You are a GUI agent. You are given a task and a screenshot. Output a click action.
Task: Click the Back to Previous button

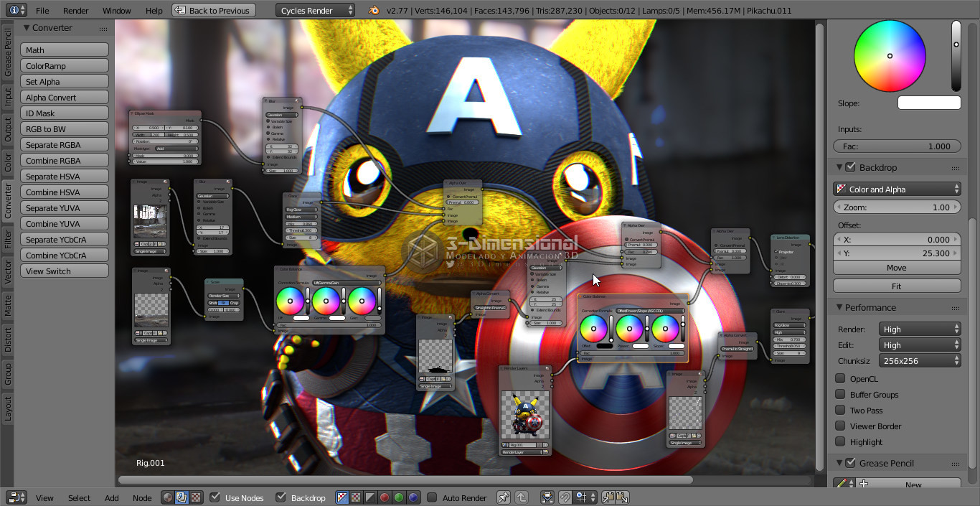pos(214,10)
